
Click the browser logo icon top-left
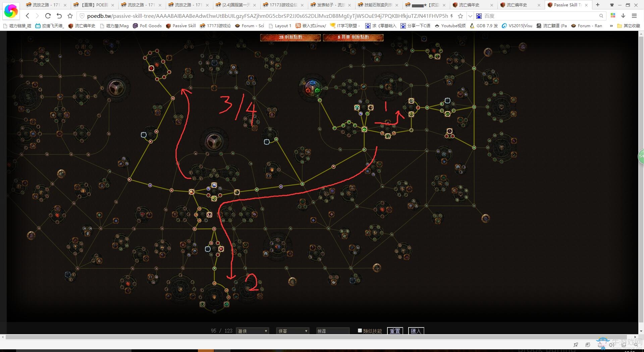coord(11,11)
